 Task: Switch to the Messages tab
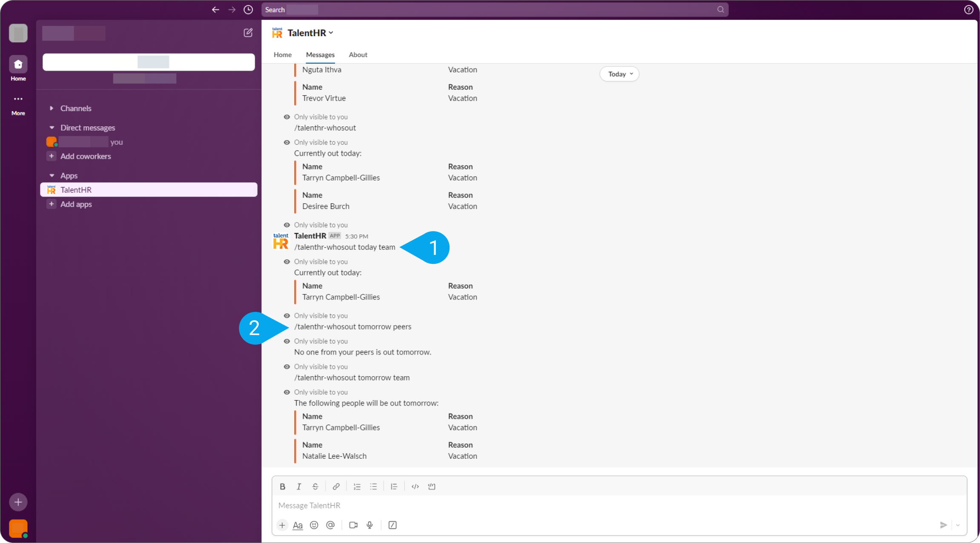point(320,54)
